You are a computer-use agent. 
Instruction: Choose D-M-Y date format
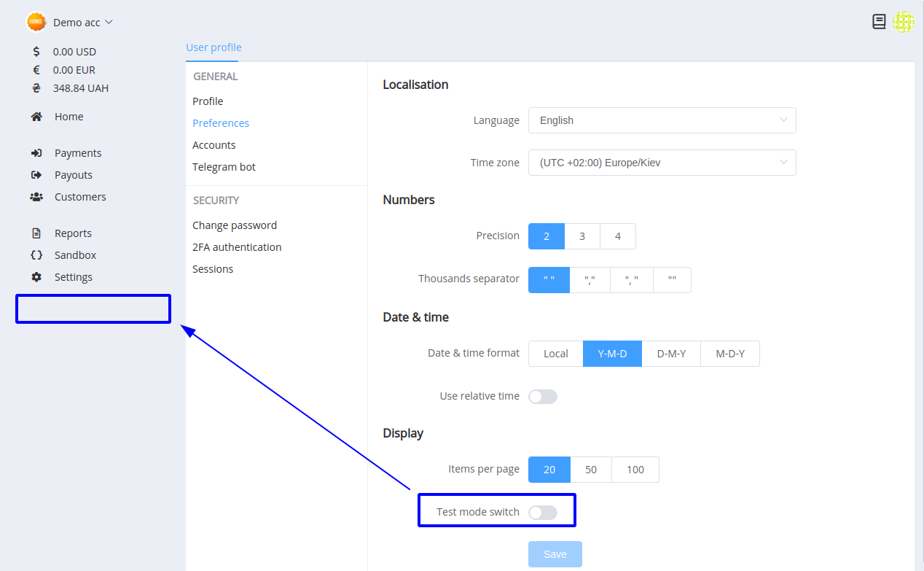pos(671,354)
